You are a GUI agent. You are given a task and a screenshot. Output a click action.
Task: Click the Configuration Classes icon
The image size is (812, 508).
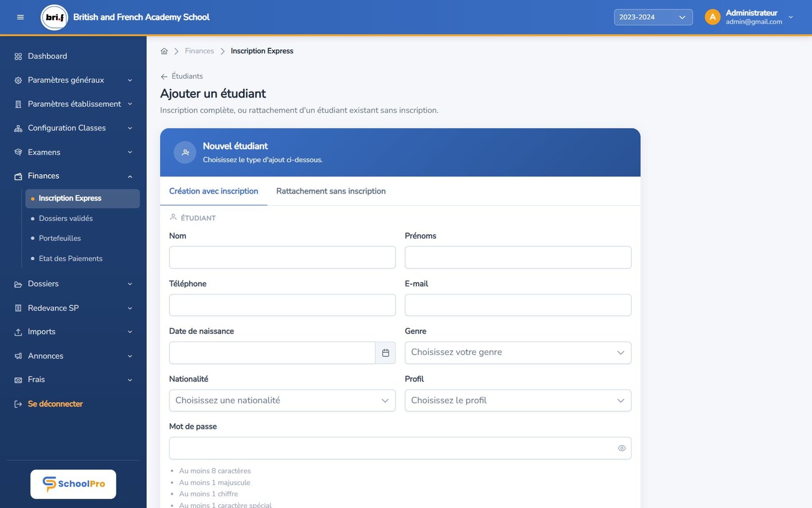18,129
